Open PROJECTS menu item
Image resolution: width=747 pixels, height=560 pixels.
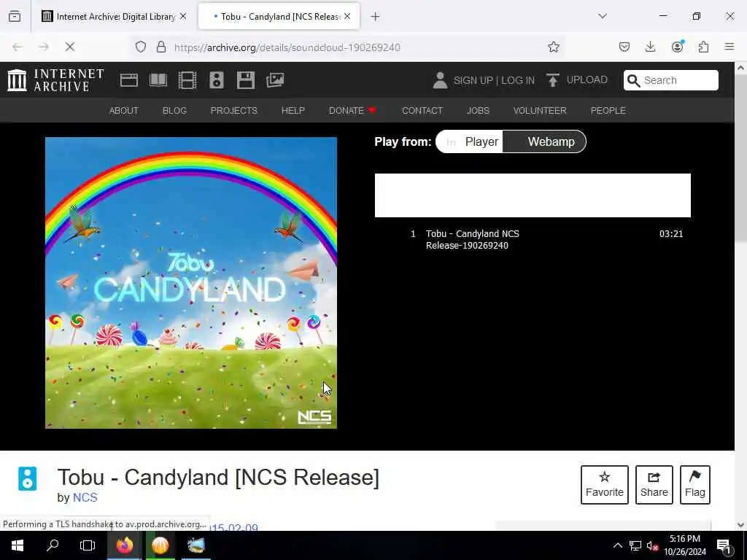click(x=234, y=111)
